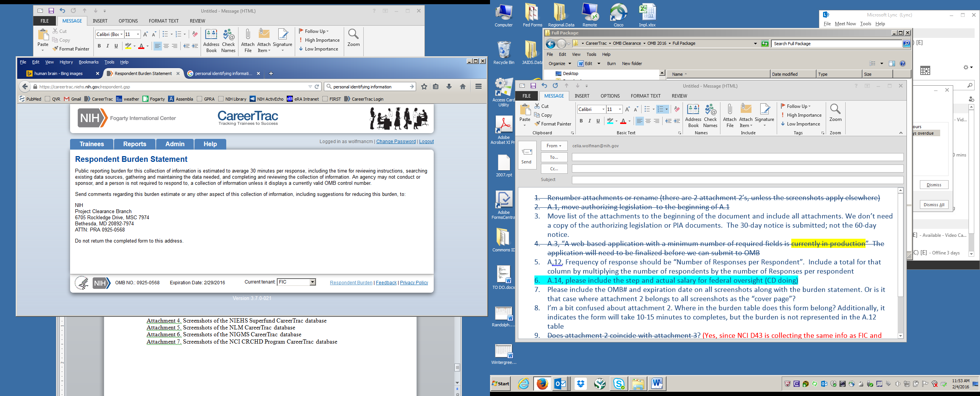980x396 pixels.
Task: Toggle Underline in the right message window
Action: tap(598, 121)
